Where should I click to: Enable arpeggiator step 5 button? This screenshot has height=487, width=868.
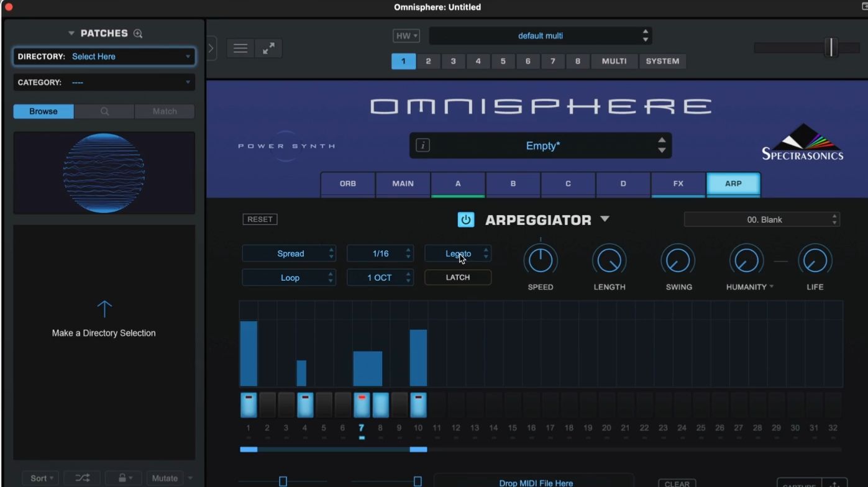324,405
